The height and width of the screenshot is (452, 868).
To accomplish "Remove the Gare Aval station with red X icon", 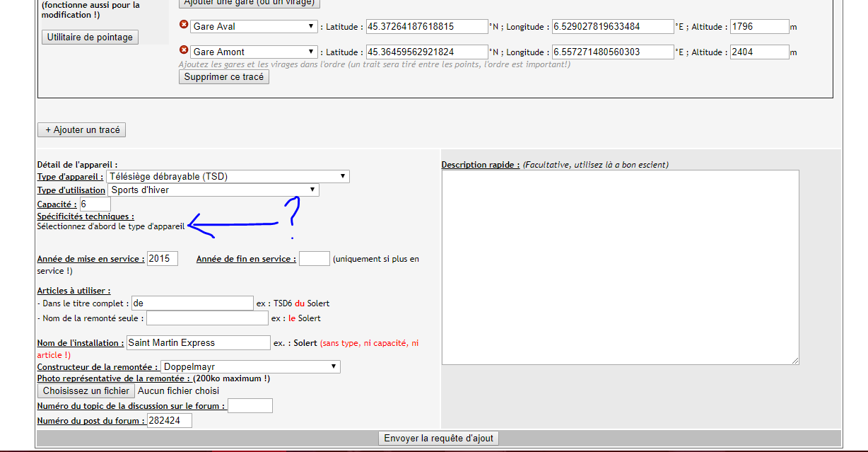I will click(184, 25).
